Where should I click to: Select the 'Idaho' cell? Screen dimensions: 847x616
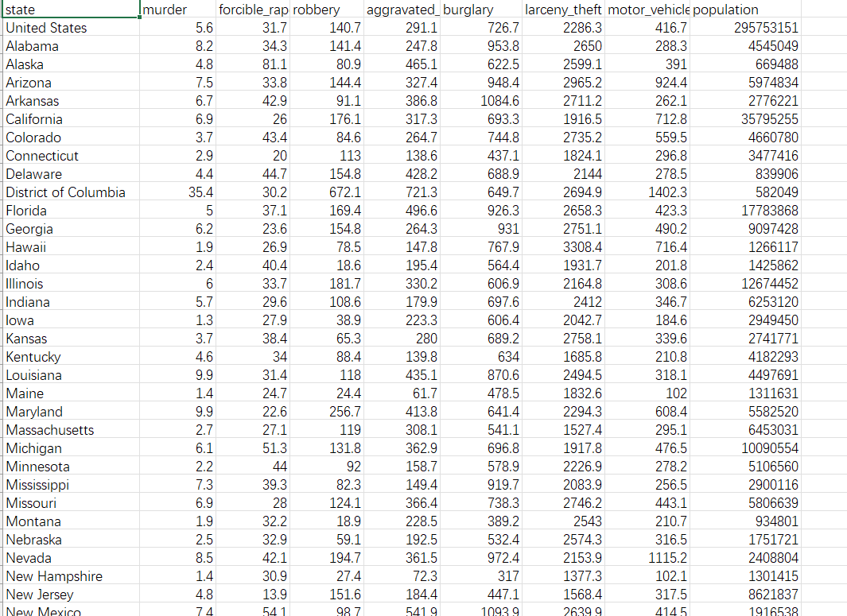coord(70,265)
